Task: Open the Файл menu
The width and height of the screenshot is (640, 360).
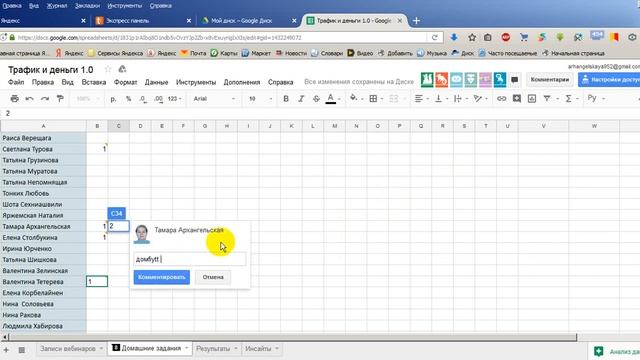Action: click(x=16, y=82)
